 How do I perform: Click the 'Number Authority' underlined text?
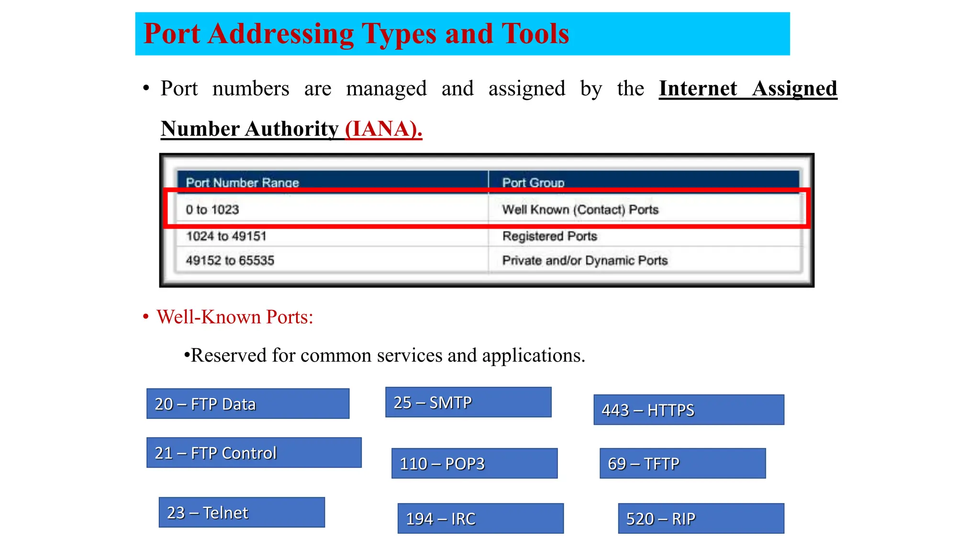click(x=250, y=129)
